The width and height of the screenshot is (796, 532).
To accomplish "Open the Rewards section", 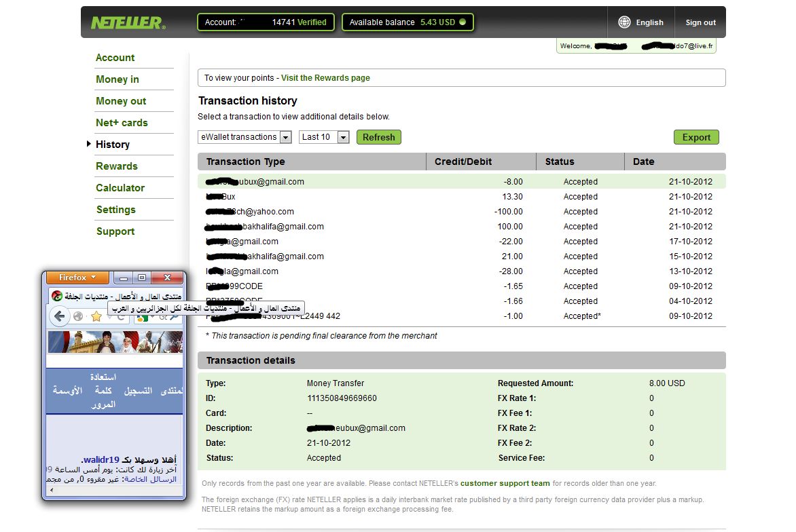I will tap(117, 166).
